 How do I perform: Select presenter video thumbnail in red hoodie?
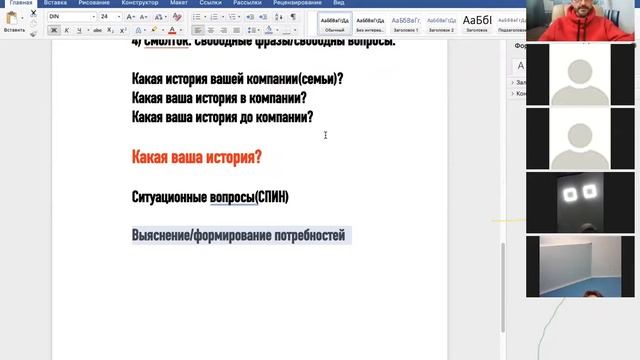580,20
